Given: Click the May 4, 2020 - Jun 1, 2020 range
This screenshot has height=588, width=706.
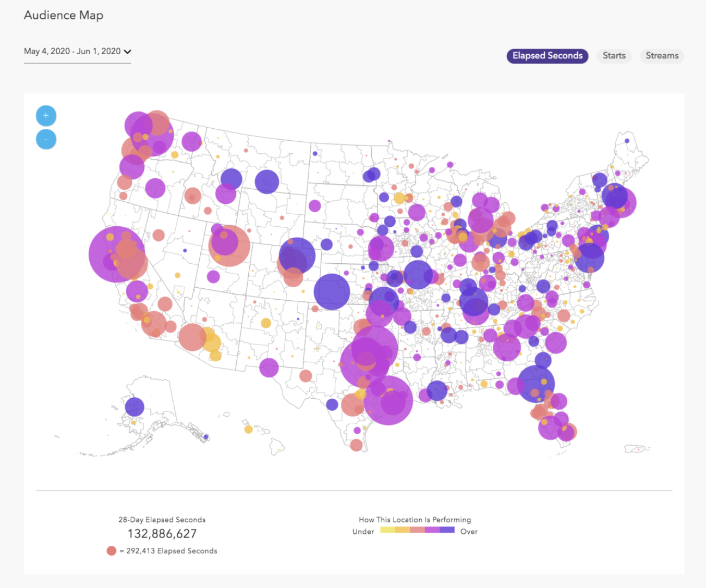Looking at the screenshot, I should tap(72, 51).
